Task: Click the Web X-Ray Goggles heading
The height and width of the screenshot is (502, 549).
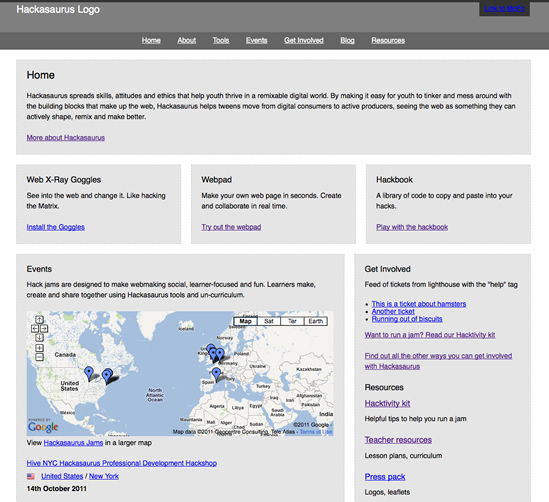Action: [x=64, y=180]
